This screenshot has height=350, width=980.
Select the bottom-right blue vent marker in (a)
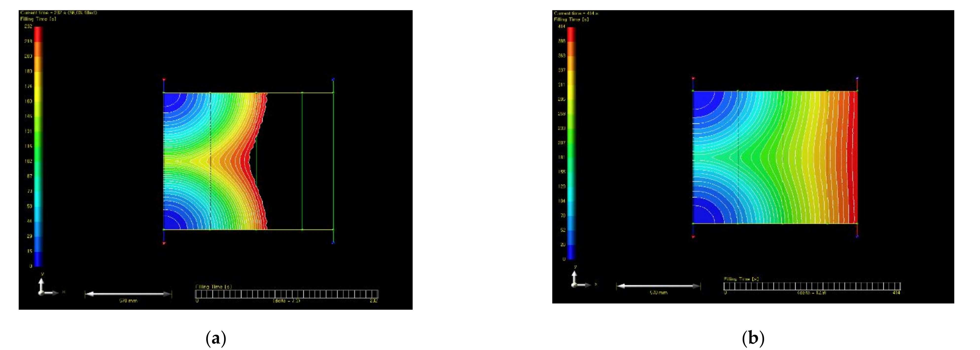tap(333, 242)
